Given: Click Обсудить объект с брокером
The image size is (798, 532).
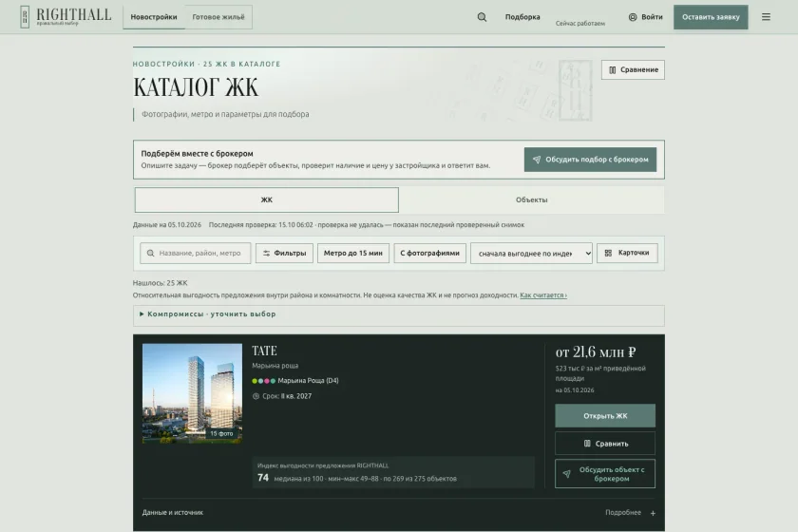Looking at the screenshot, I should tap(605, 474).
